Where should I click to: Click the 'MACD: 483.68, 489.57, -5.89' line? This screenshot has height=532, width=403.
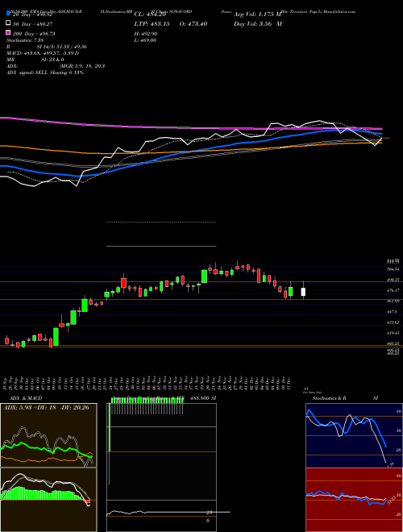[x=43, y=53]
